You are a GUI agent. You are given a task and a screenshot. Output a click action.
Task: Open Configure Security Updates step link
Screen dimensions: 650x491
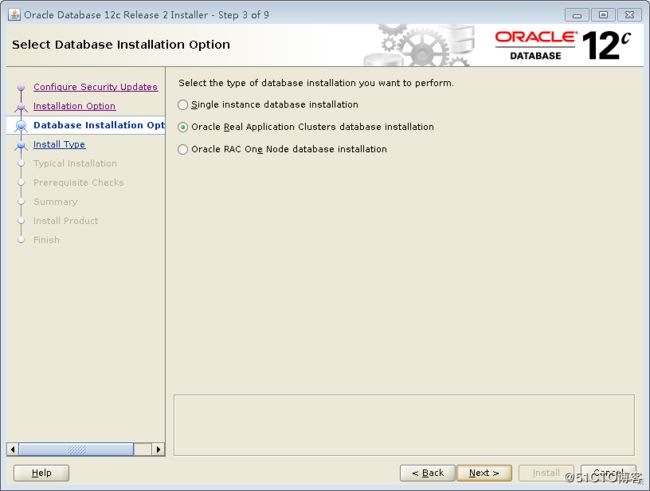coord(95,87)
